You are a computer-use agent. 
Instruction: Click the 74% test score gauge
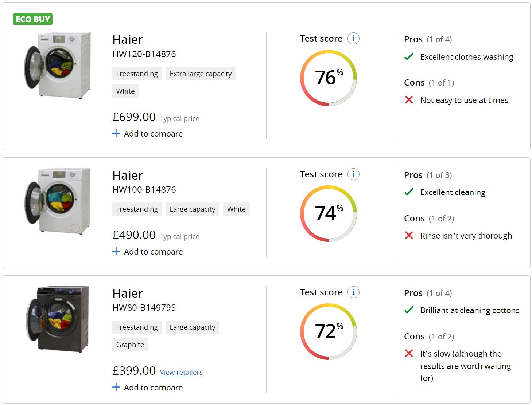click(x=329, y=213)
